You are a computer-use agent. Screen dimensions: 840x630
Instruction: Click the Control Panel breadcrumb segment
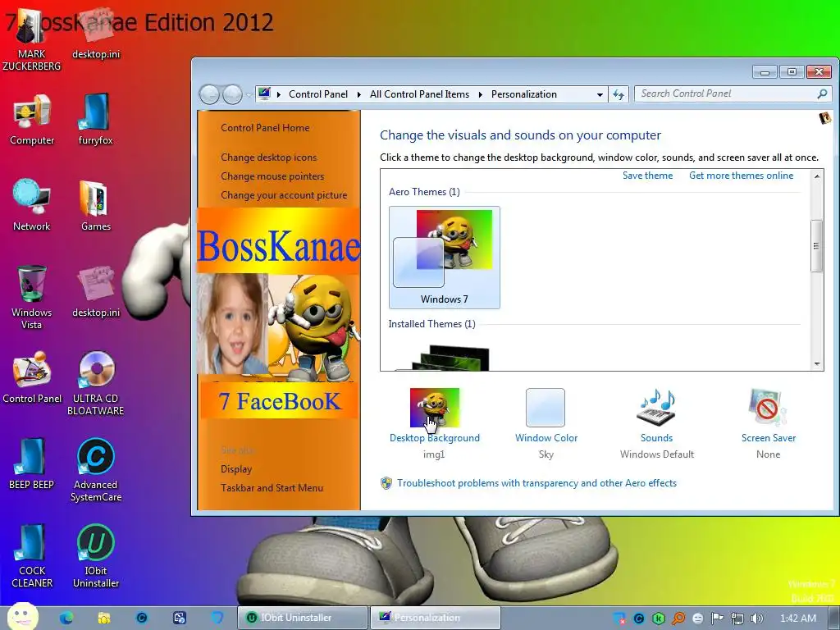(x=318, y=94)
